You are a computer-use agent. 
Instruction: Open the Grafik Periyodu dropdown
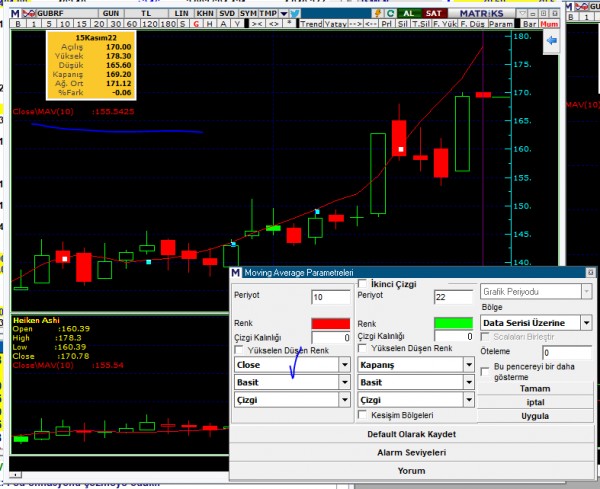click(x=587, y=292)
